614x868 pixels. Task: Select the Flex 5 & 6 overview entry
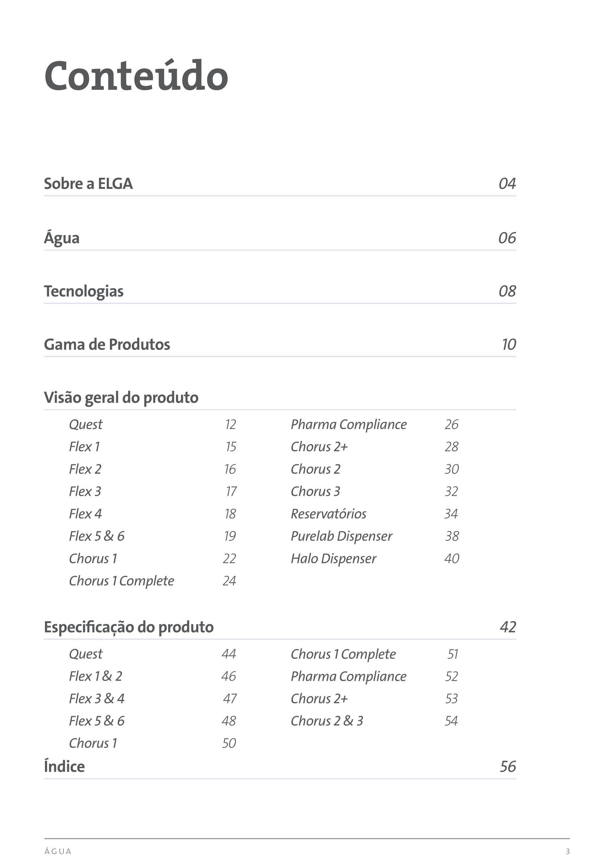152,536
